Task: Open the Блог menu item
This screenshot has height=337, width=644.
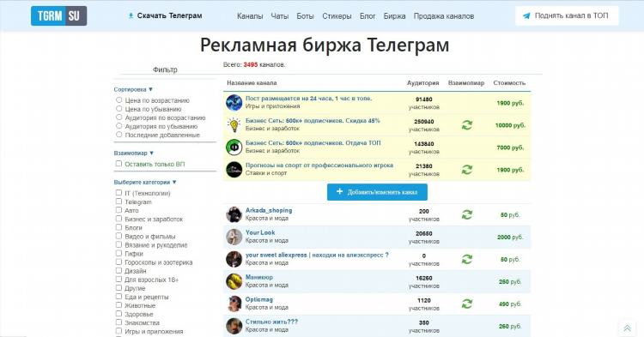Action: click(x=368, y=16)
